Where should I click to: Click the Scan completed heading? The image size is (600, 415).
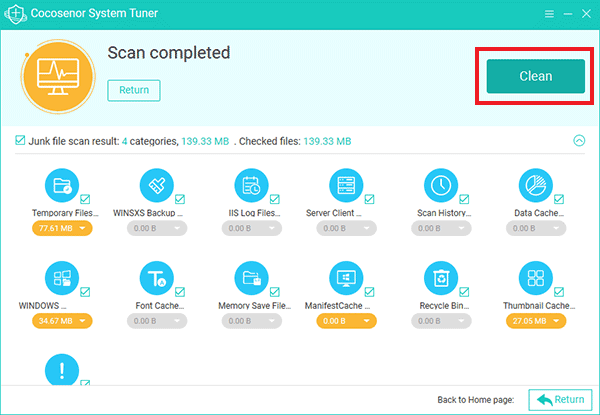pos(169,53)
